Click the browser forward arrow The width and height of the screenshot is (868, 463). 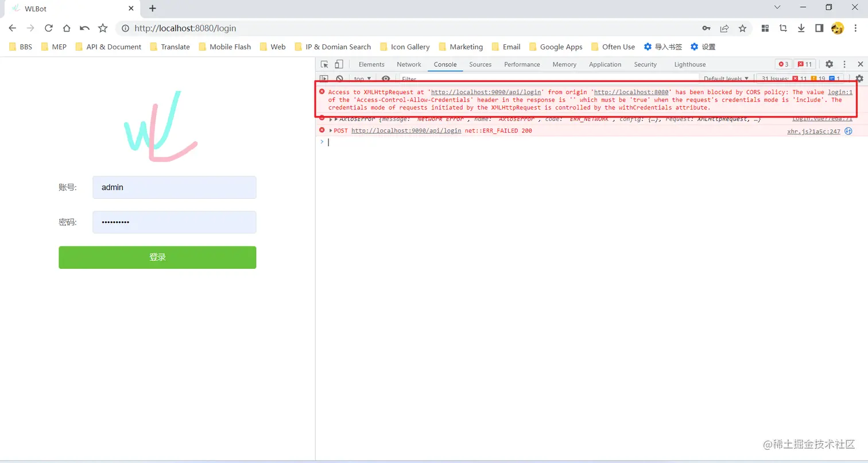tap(30, 28)
